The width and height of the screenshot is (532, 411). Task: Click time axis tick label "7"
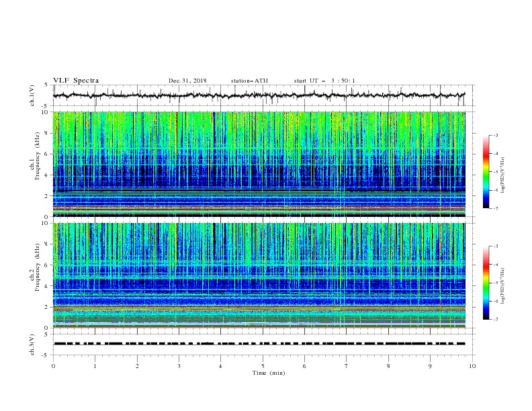tap(347, 366)
